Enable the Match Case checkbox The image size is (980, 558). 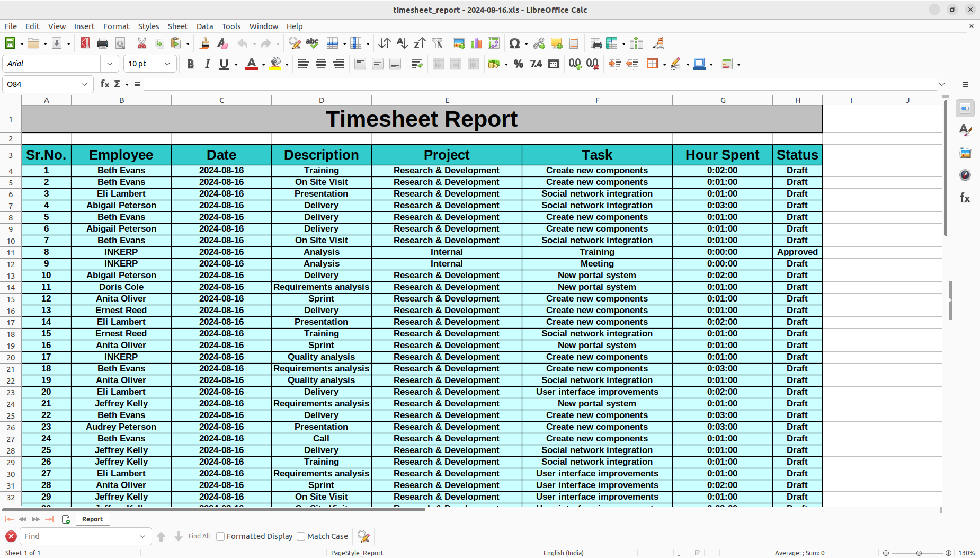pyautogui.click(x=301, y=536)
